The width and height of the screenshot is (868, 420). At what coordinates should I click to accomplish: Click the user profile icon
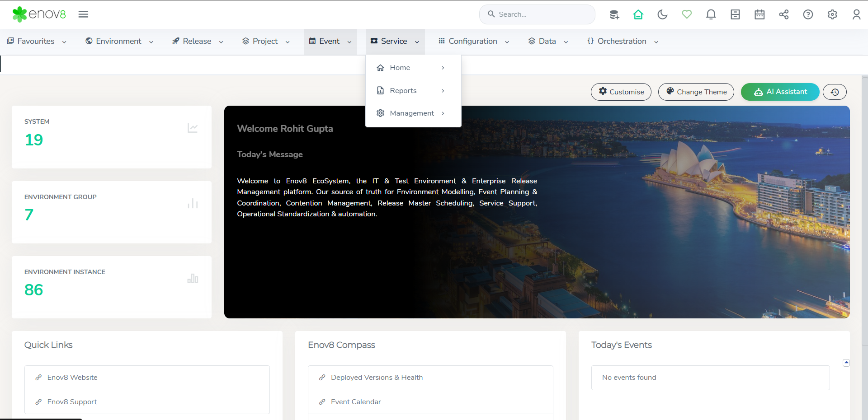point(856,14)
